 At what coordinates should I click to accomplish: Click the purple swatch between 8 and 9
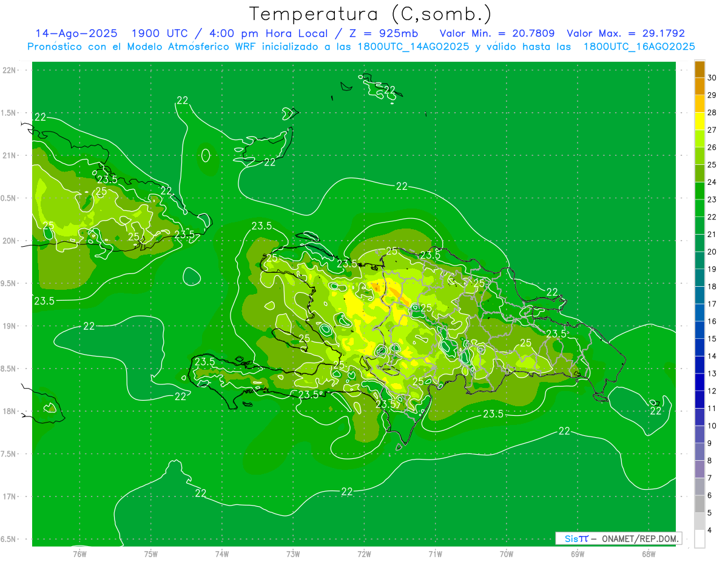699,452
